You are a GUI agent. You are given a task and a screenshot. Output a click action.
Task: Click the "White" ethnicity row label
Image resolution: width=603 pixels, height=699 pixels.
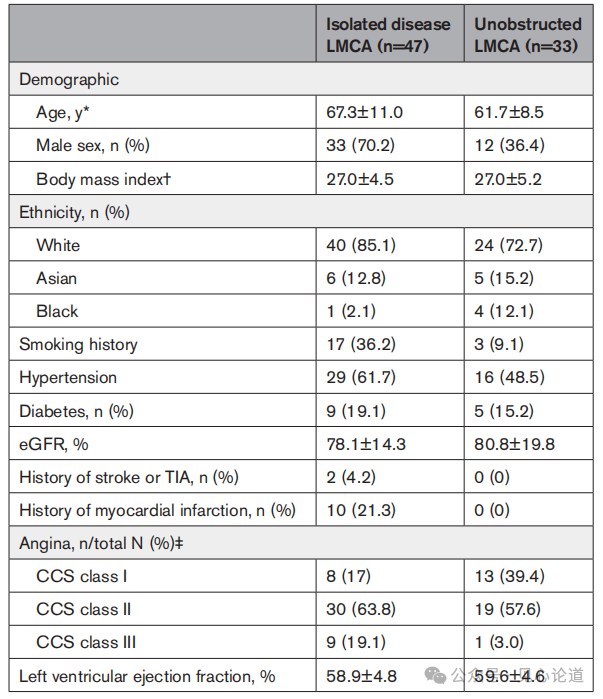point(58,245)
